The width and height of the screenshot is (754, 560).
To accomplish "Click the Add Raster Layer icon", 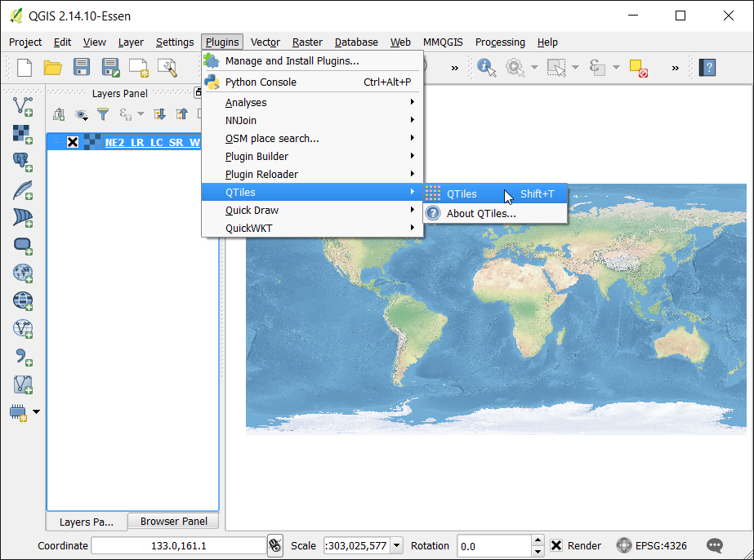I will click(23, 133).
